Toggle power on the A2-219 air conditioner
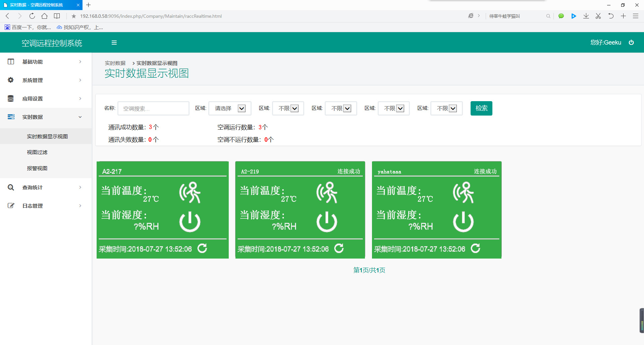The height and width of the screenshot is (345, 644). [327, 222]
